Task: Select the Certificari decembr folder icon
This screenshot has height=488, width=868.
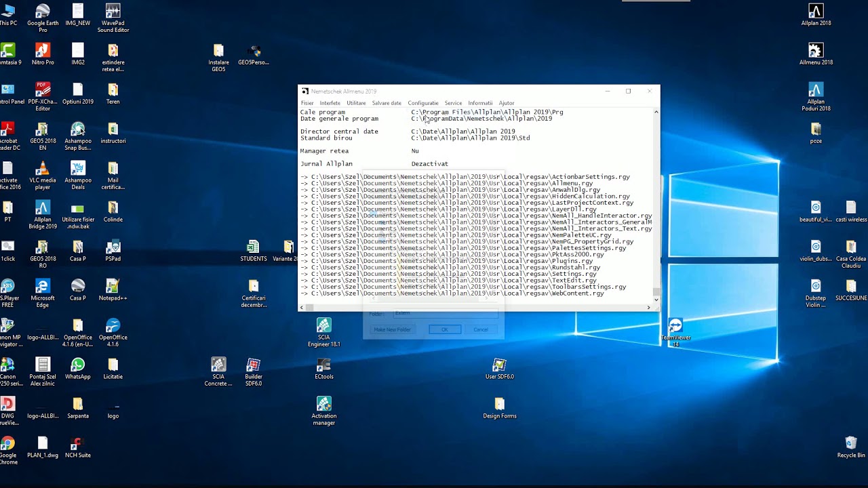Action: tap(254, 293)
